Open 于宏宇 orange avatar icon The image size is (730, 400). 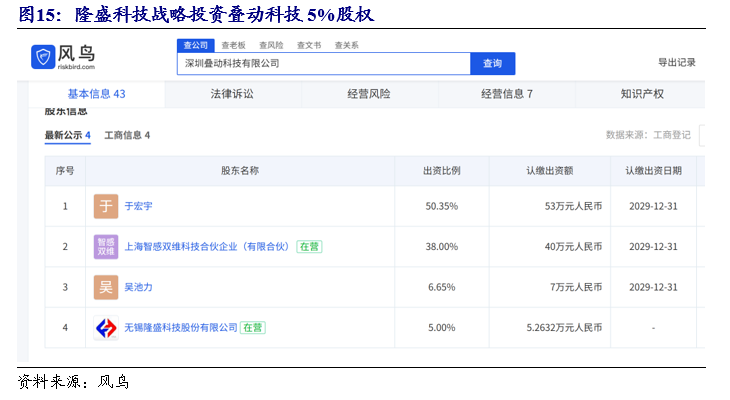106,206
